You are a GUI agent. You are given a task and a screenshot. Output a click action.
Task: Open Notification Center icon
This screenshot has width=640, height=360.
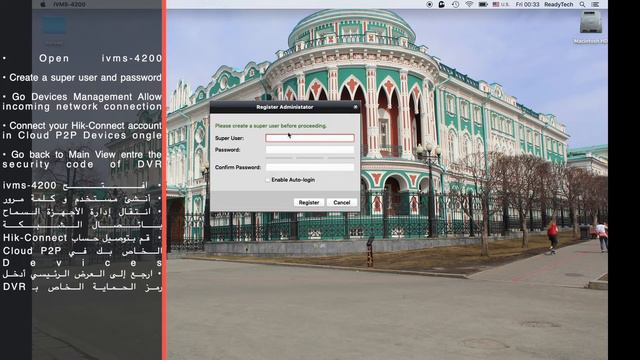click(x=595, y=4)
